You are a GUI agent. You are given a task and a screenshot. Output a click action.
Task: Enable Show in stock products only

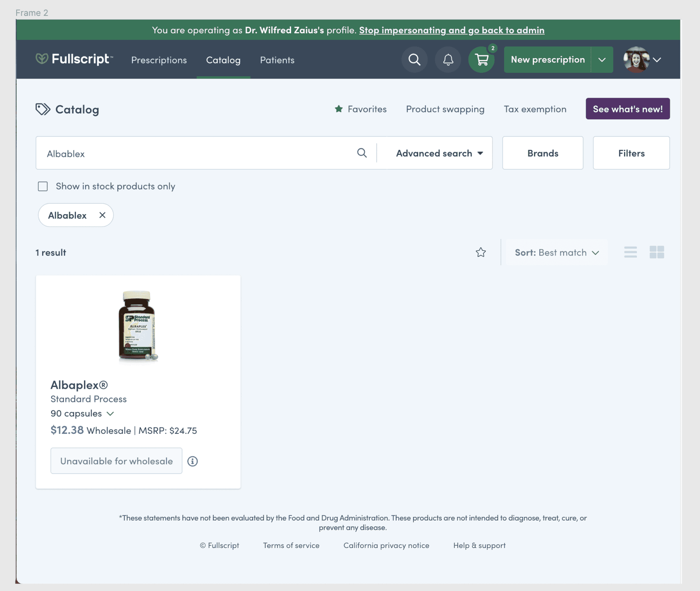point(43,186)
